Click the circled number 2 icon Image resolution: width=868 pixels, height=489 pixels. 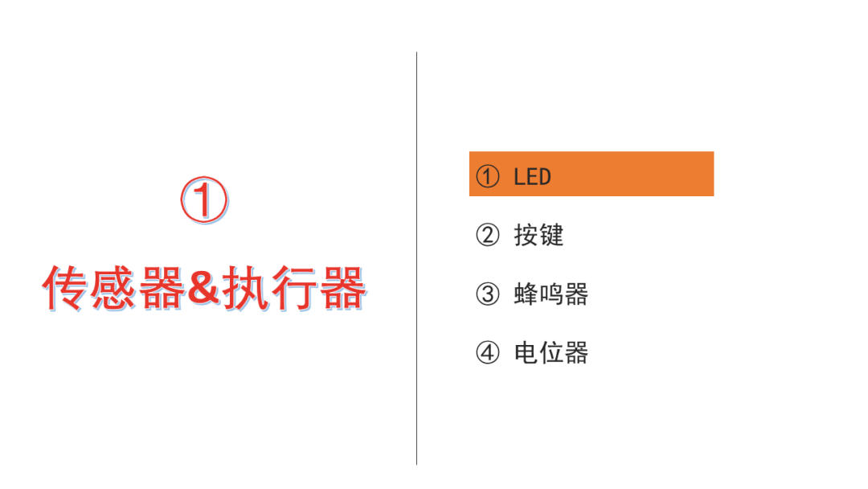[x=487, y=235]
